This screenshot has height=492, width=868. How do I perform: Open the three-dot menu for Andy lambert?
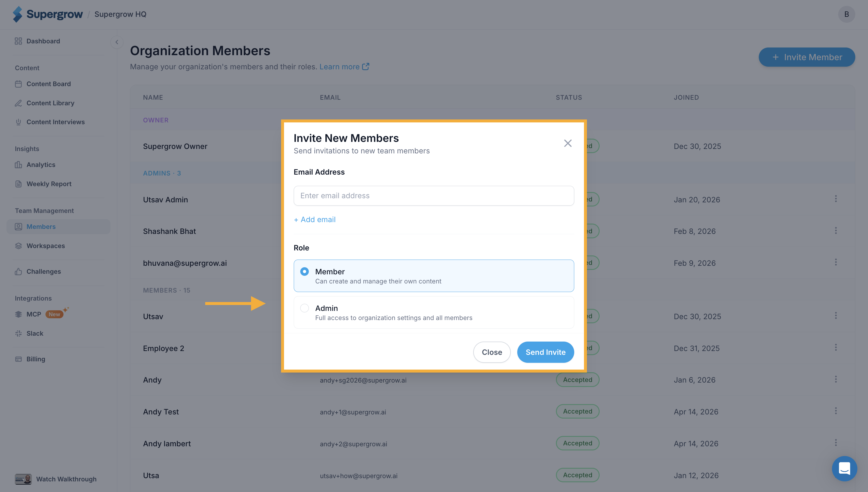pos(836,443)
